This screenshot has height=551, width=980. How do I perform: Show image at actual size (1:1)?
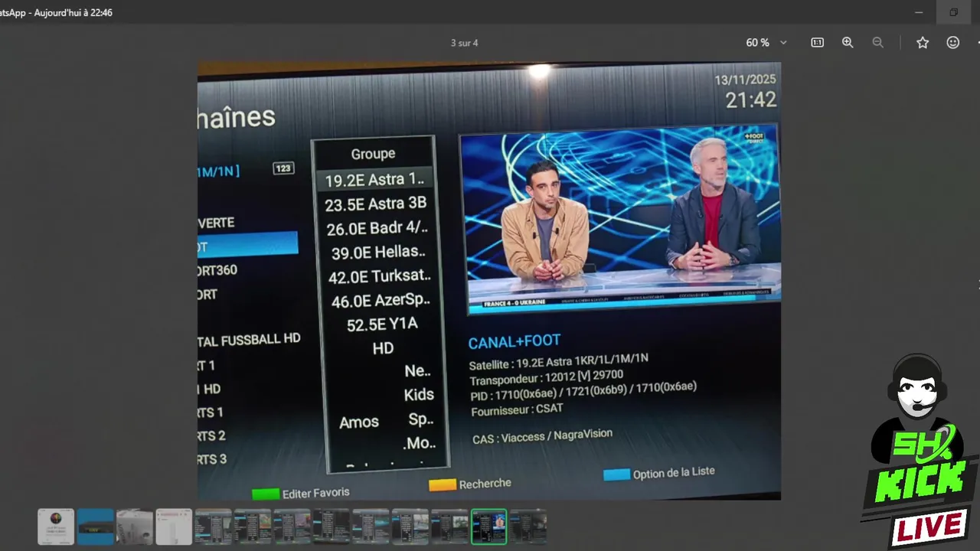pos(817,43)
